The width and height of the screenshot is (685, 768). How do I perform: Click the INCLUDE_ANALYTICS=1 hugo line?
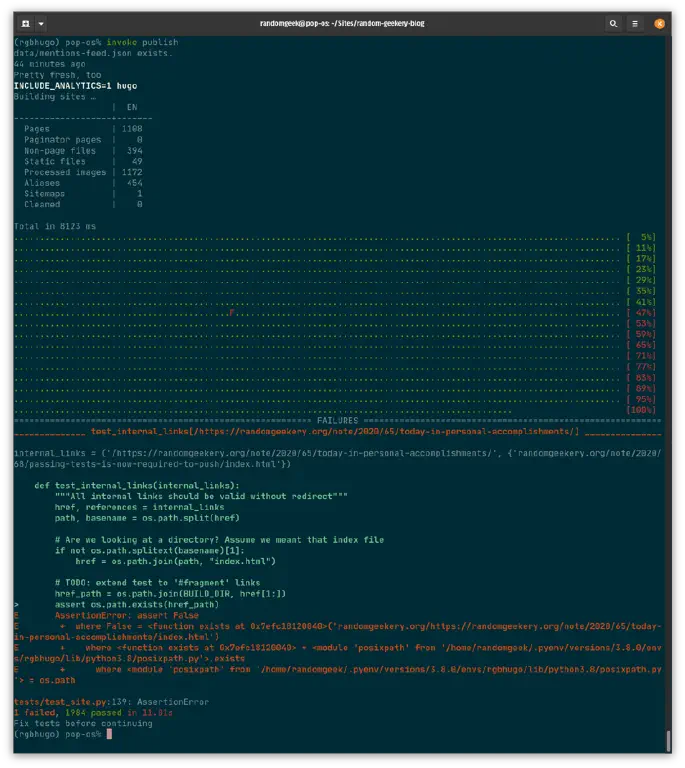click(x=76, y=86)
